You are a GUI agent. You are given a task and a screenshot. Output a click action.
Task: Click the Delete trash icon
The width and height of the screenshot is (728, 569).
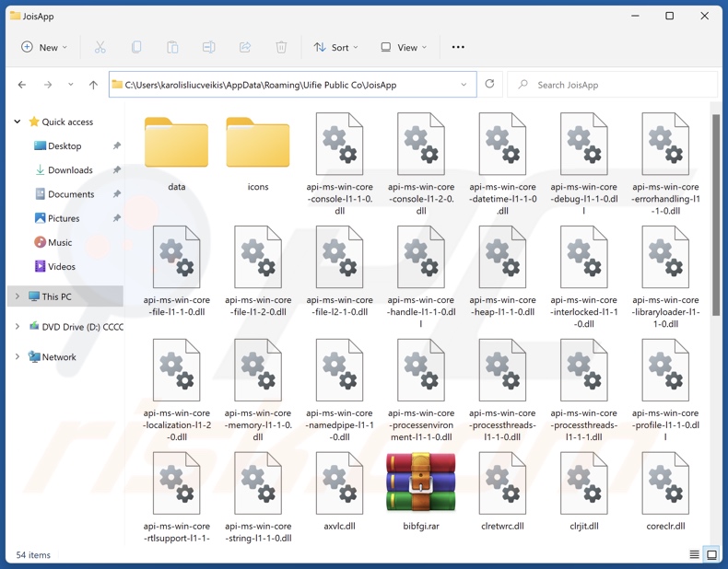pyautogui.click(x=281, y=47)
